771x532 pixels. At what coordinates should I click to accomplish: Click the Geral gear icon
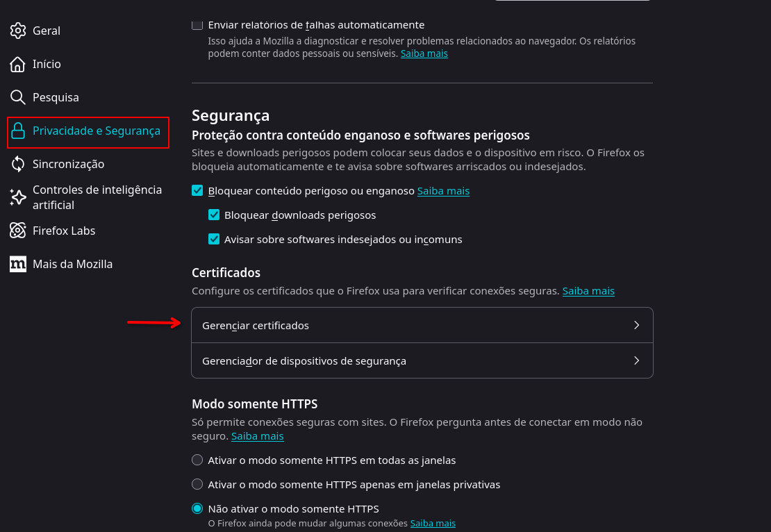point(17,31)
